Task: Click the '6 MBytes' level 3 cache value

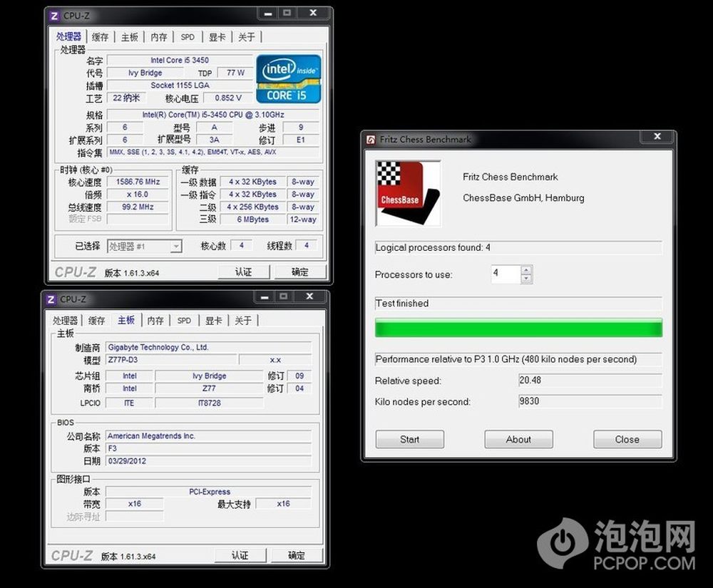Action: pyautogui.click(x=253, y=220)
